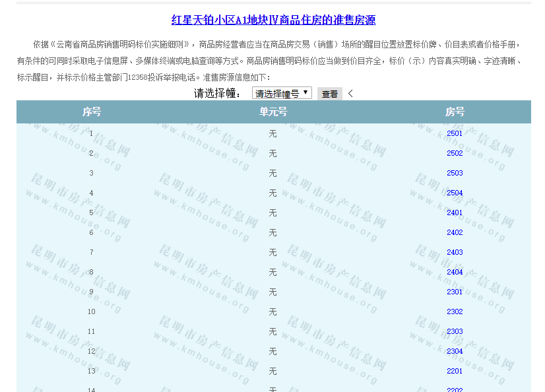The width and height of the screenshot is (545, 392).
Task: Click the small icon at the top-left corner
Action: coord(18,5)
